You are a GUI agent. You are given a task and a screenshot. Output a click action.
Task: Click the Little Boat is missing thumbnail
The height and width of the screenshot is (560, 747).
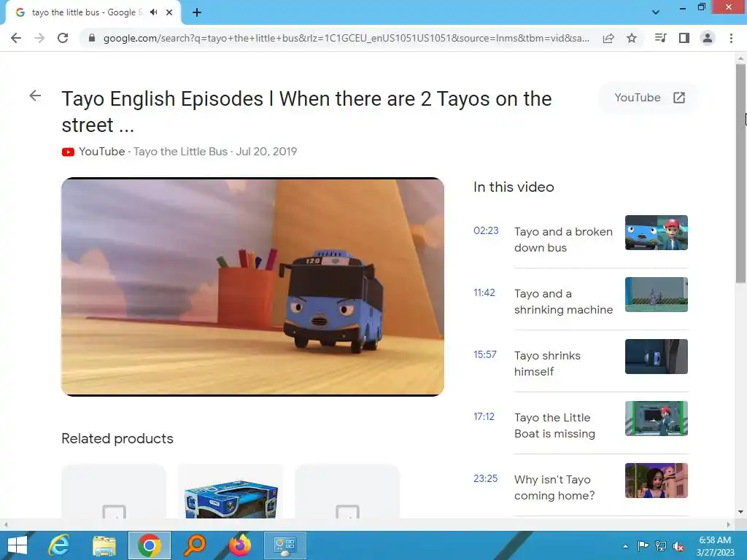click(x=657, y=418)
